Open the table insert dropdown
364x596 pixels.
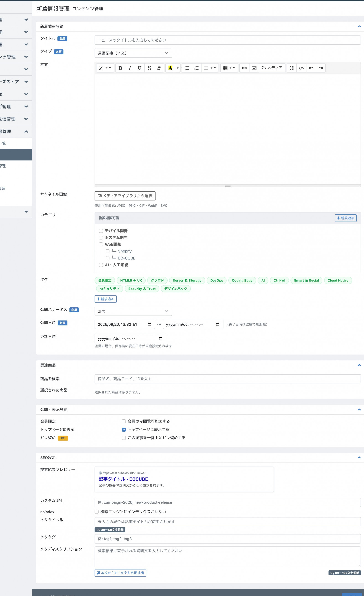tap(229, 68)
